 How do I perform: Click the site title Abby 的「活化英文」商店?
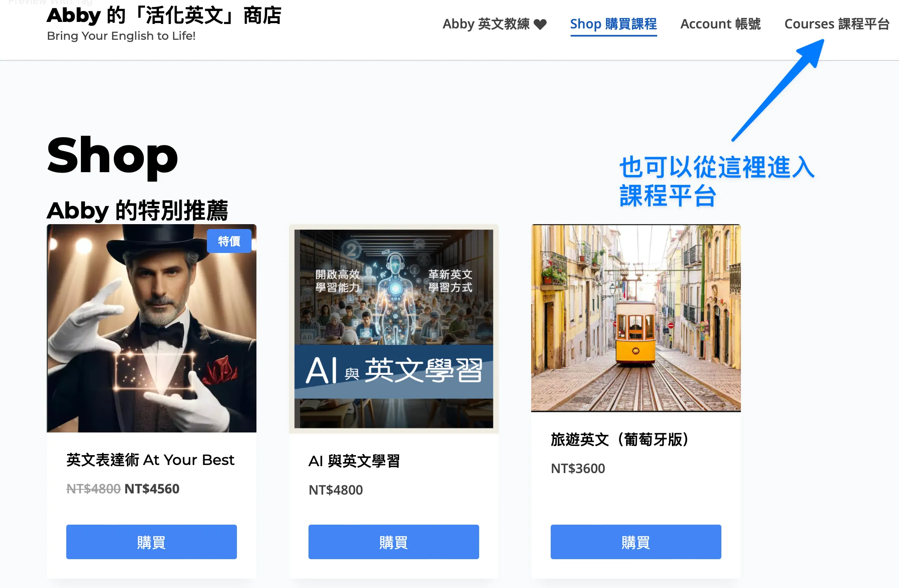coord(164,15)
